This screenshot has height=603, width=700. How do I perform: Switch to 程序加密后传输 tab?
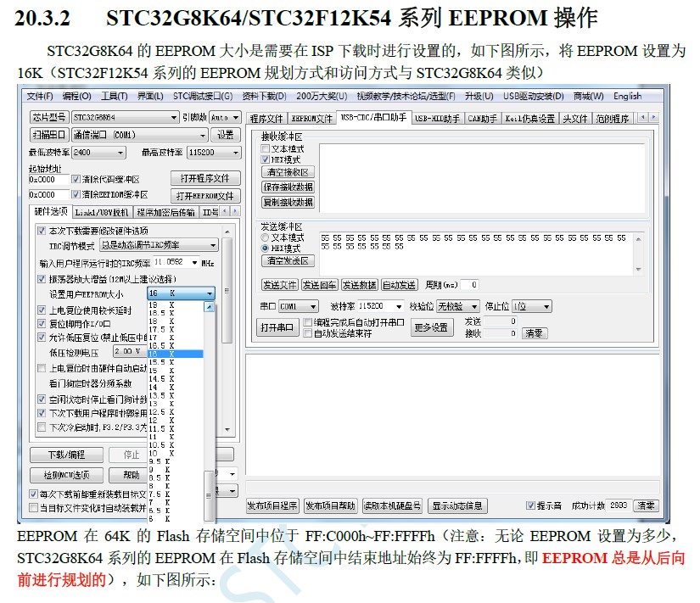pyautogui.click(x=165, y=212)
